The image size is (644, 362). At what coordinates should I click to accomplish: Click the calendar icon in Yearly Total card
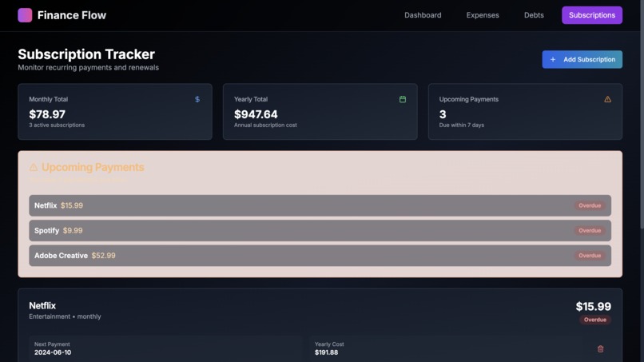point(403,99)
